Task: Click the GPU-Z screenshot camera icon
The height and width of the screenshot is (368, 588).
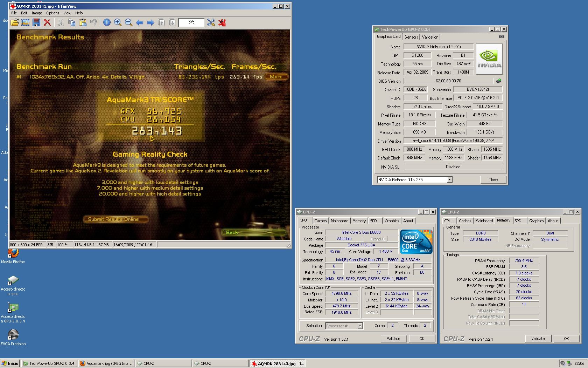Action: coord(502,36)
